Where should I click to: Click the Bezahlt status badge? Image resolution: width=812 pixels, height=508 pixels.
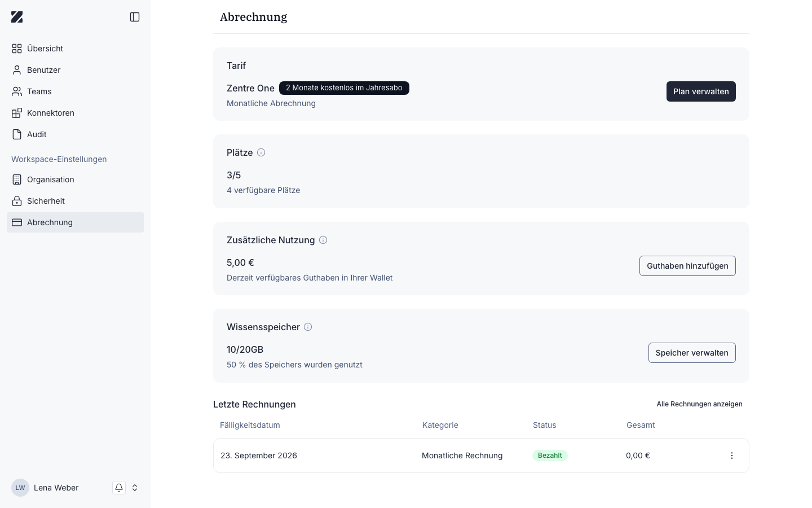click(550, 456)
